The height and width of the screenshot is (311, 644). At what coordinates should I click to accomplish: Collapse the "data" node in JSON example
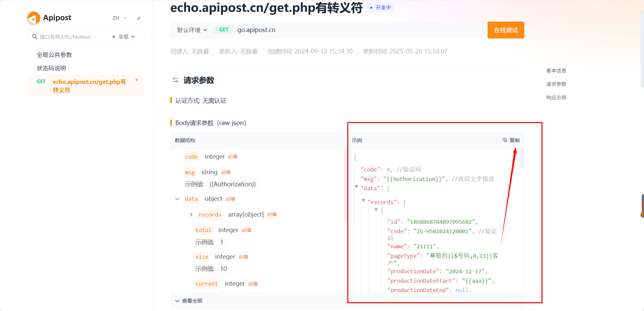coord(356,187)
